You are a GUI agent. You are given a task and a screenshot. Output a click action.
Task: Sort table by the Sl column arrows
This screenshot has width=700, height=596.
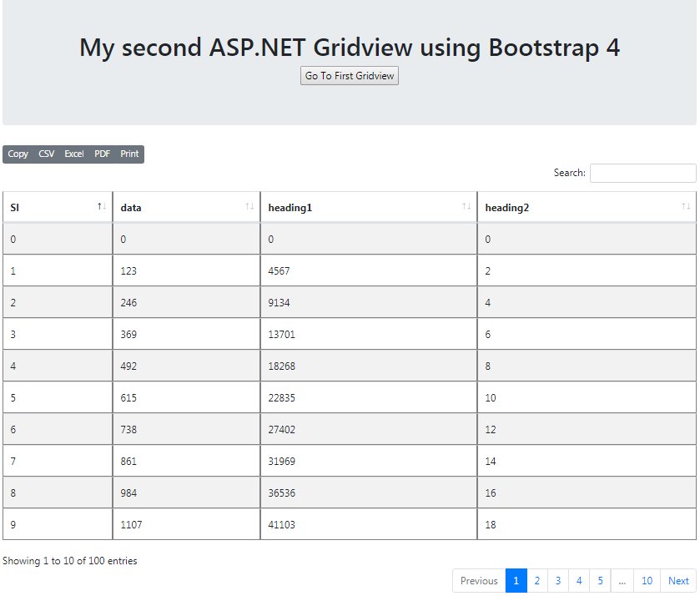[x=102, y=206]
